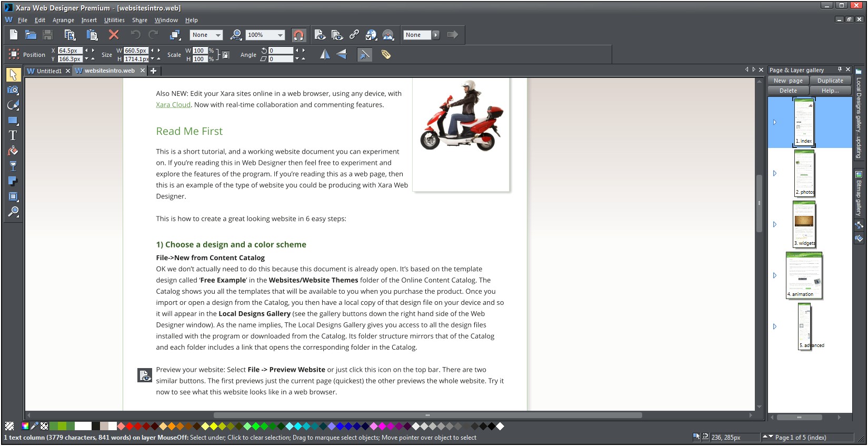Open the Bitmap gallery side tab
Screen dimensions: 868x446
click(859, 194)
